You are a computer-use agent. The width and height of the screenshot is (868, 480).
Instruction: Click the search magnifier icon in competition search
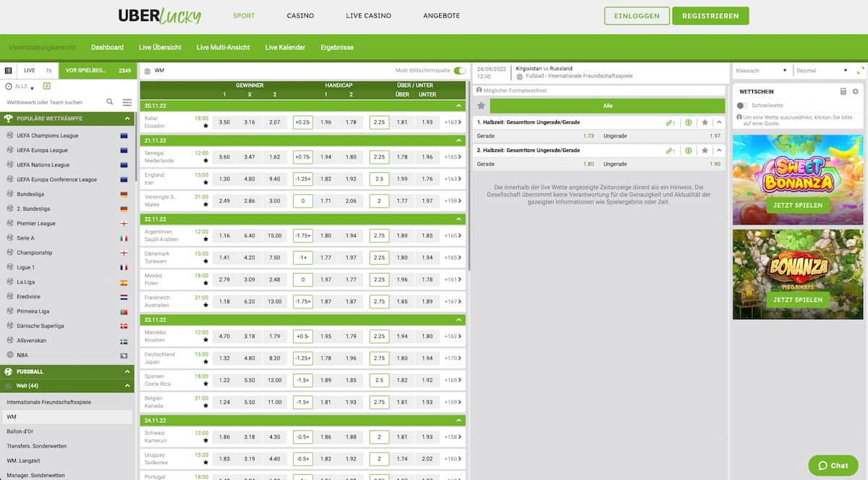click(110, 102)
